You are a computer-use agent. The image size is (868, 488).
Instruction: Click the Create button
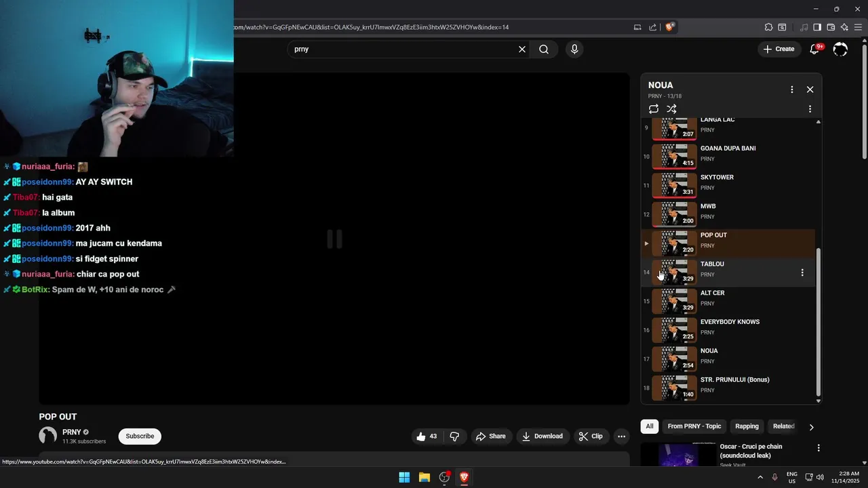tap(778, 49)
